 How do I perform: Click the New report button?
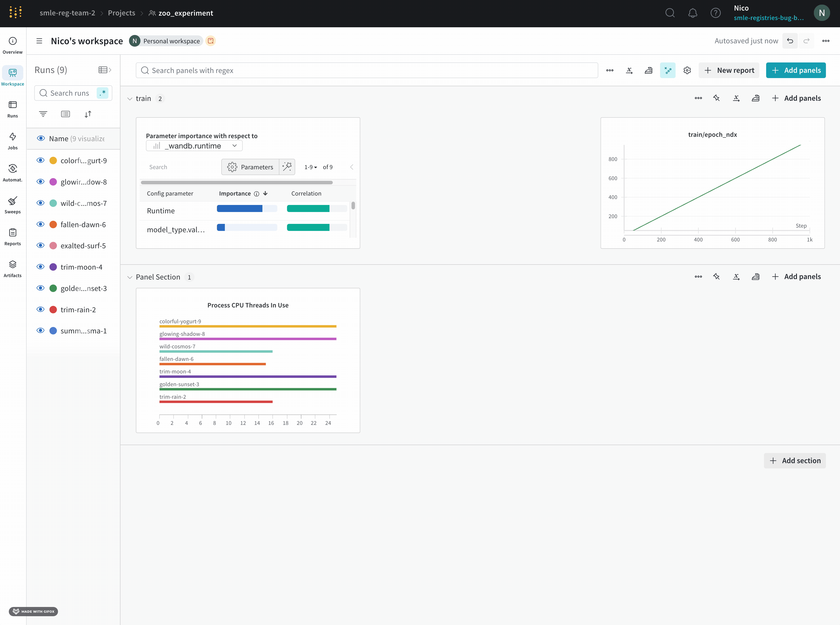click(x=729, y=70)
